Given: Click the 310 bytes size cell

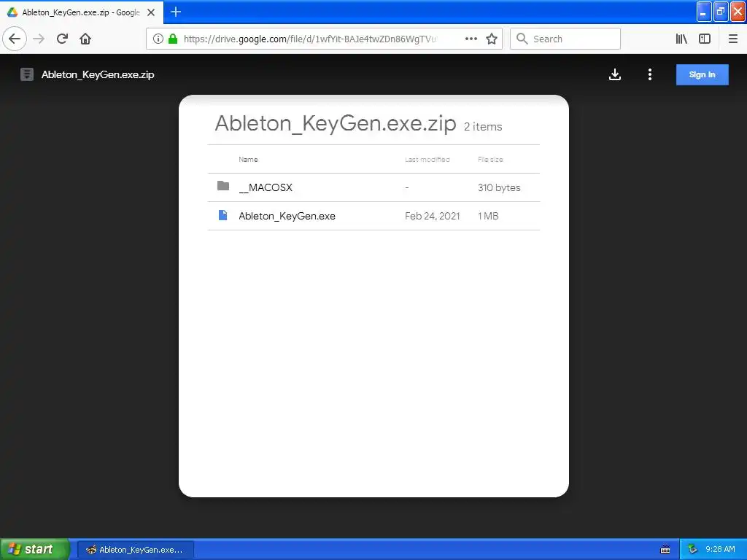Looking at the screenshot, I should click(499, 187).
